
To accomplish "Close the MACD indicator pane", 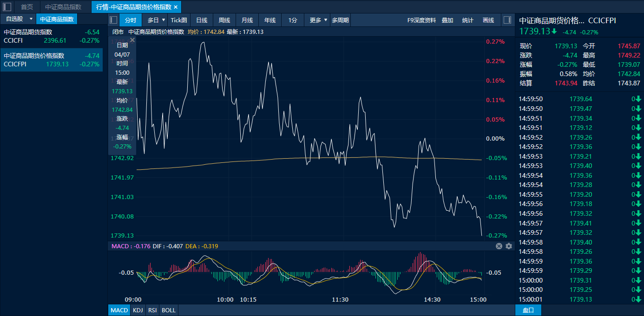I will point(499,246).
